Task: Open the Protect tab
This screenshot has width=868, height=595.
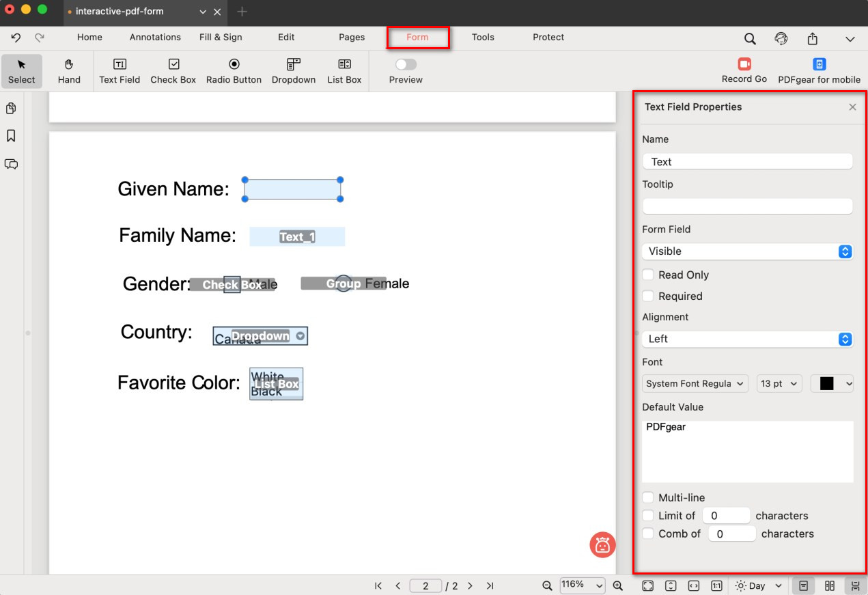Action: 548,38
